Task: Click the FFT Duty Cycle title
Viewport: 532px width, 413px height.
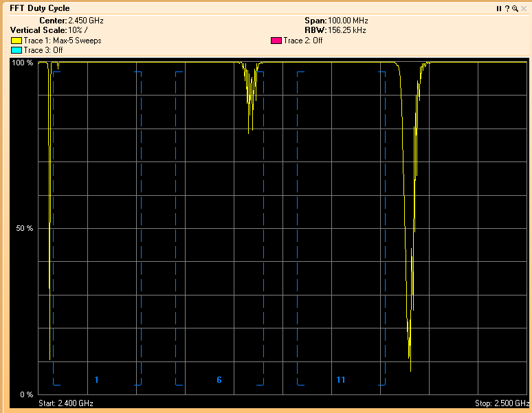Action: point(39,8)
